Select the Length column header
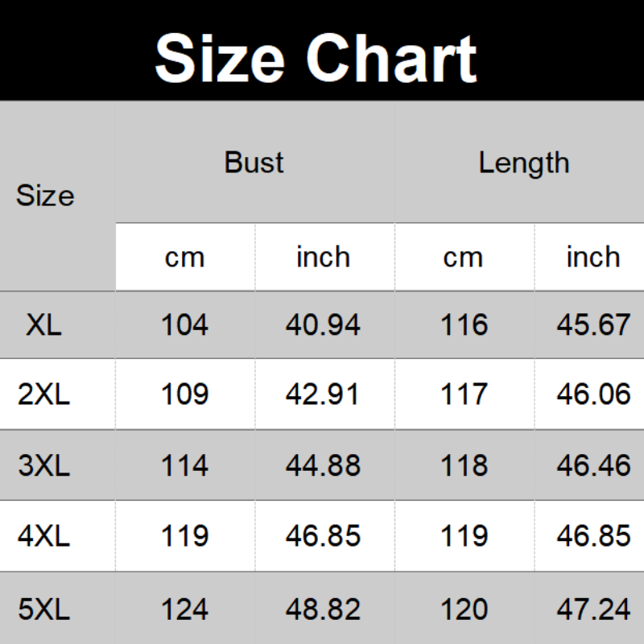Screen dimensions: 644x644 pos(523,163)
